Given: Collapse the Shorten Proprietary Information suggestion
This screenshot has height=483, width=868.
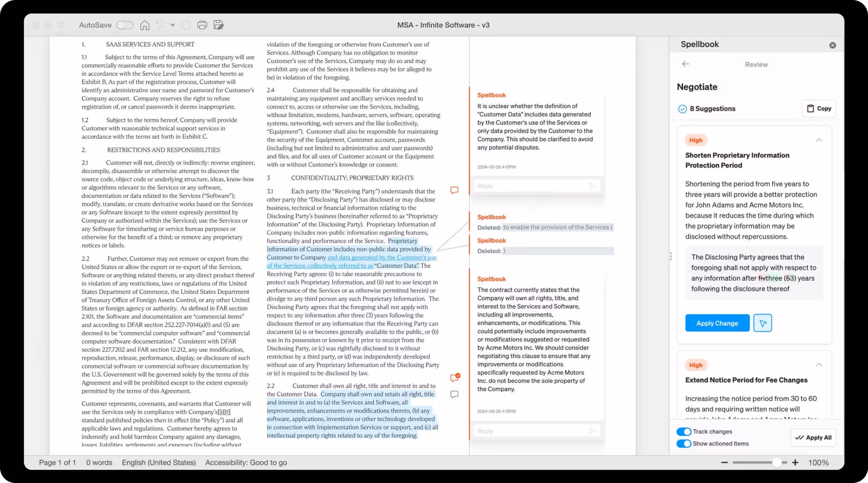Looking at the screenshot, I should [x=819, y=140].
